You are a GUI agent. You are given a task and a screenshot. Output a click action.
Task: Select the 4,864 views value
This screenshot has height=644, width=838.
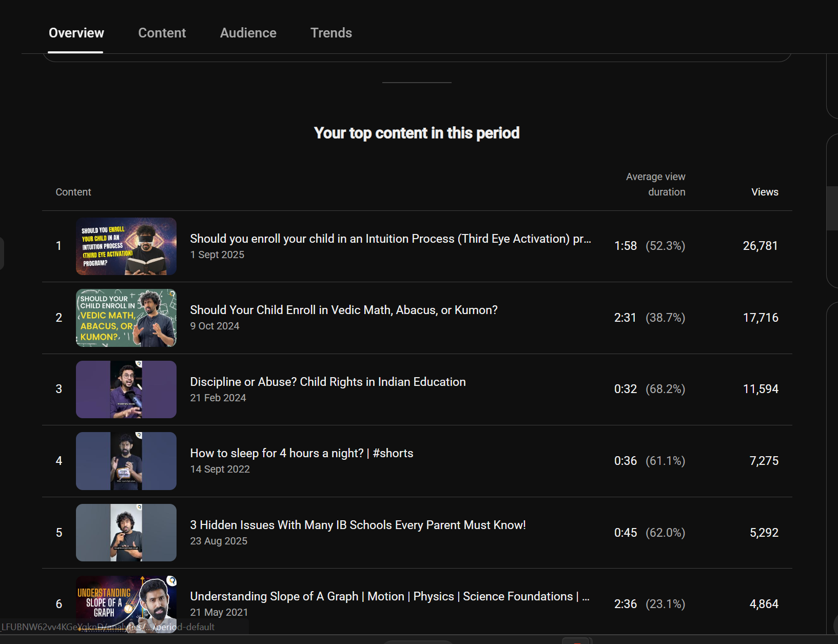764,604
